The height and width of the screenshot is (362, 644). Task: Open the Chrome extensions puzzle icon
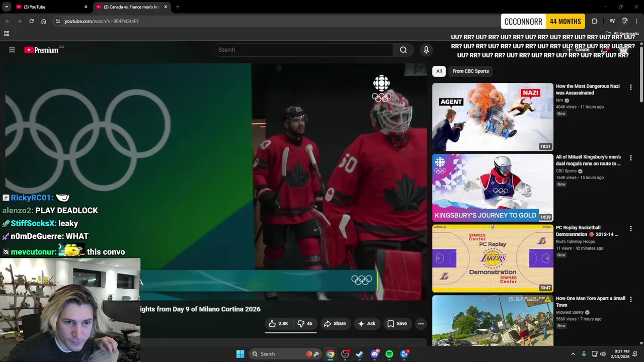595,21
